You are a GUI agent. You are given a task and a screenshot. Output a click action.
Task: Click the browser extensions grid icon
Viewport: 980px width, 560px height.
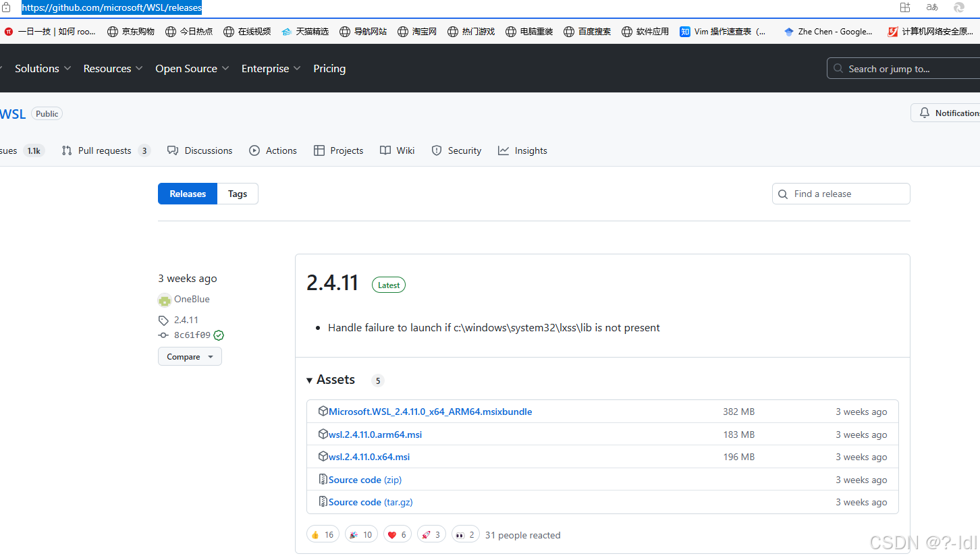tap(905, 7)
